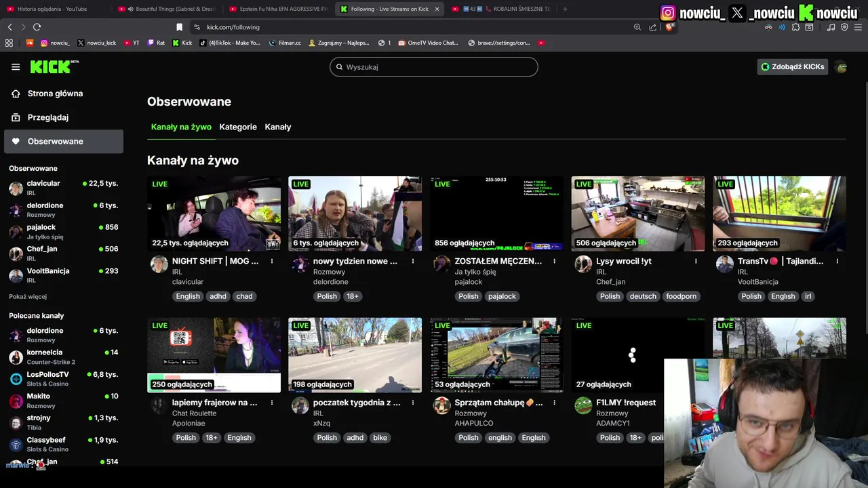Open the F1LMY !request stream title
Screen dimensions: 868x488
coord(626,403)
